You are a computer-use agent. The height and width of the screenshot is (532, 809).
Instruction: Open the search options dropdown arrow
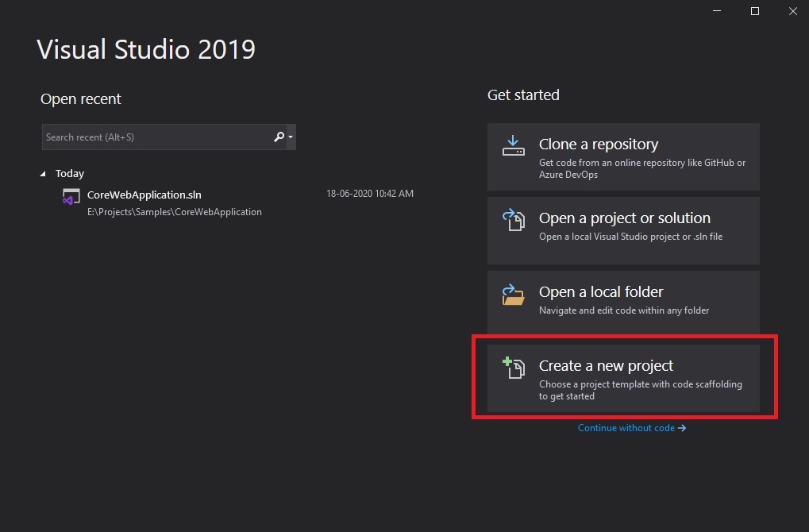[x=291, y=137]
